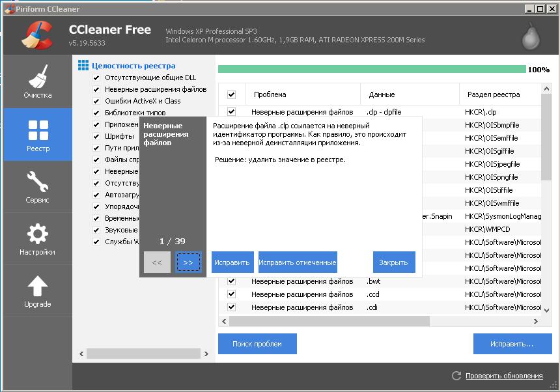Viewport: 560px width, 392px height.
Task: Select the HKCR\WMPCD entry
Action: point(487,229)
